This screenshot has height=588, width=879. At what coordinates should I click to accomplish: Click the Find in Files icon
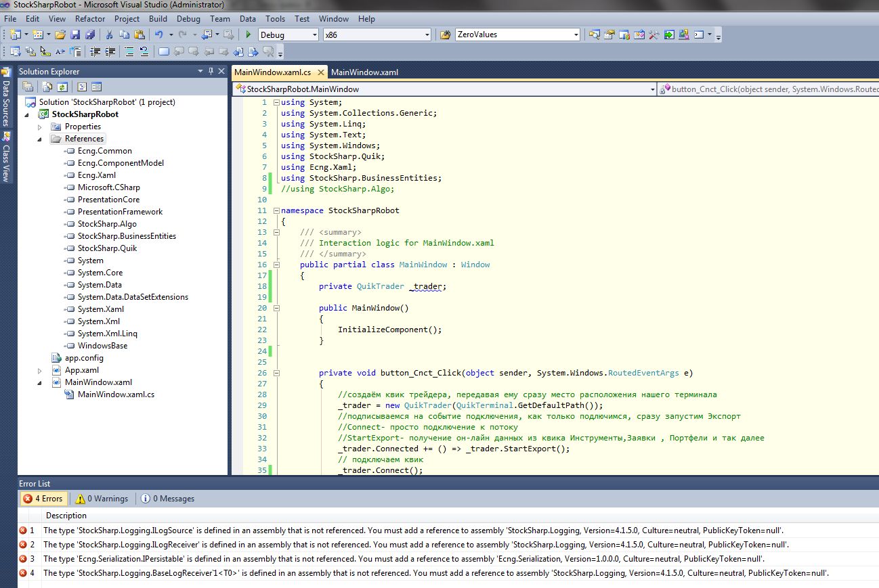click(x=446, y=35)
